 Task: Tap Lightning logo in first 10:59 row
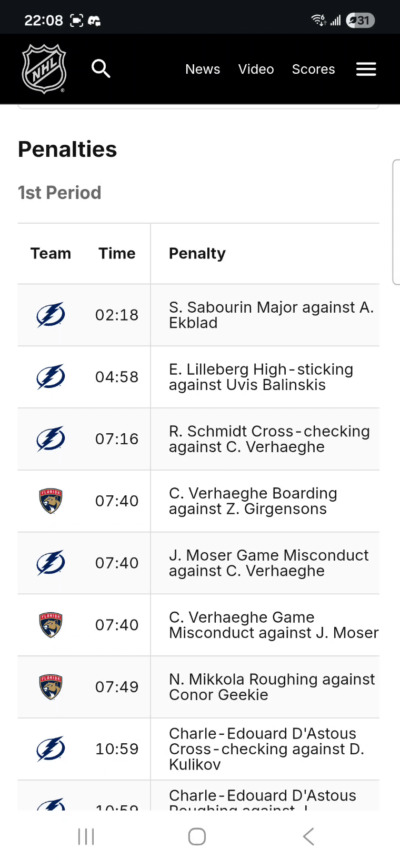pos(51,749)
